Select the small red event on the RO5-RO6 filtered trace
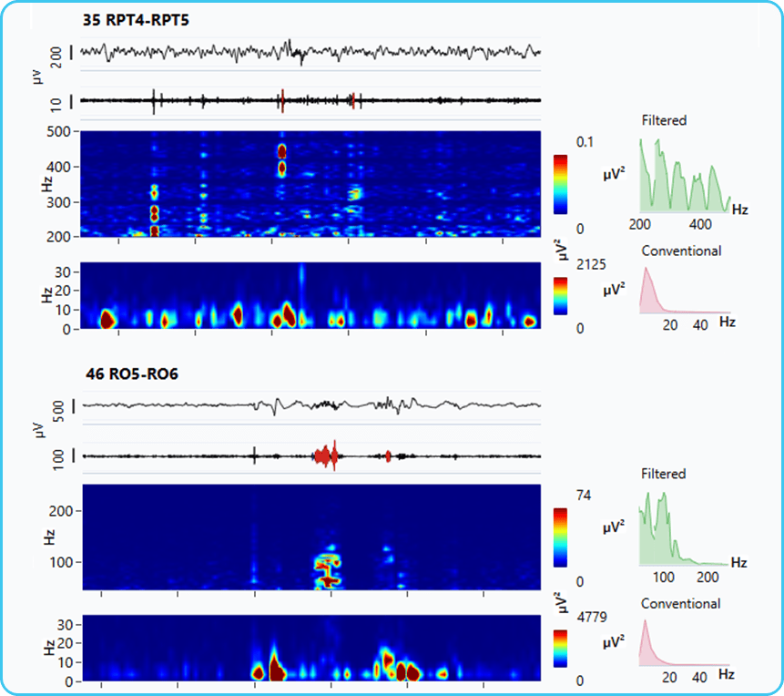The height and width of the screenshot is (696, 784). [x=388, y=455]
